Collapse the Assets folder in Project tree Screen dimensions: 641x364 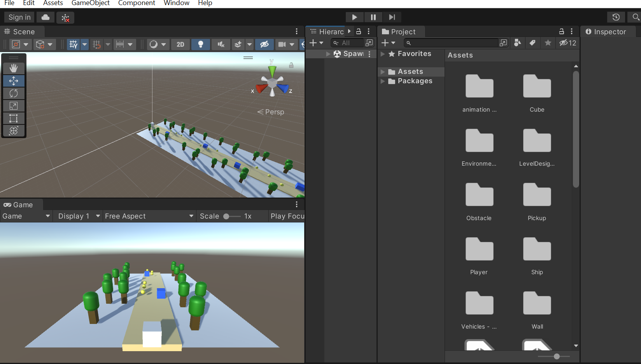point(382,72)
